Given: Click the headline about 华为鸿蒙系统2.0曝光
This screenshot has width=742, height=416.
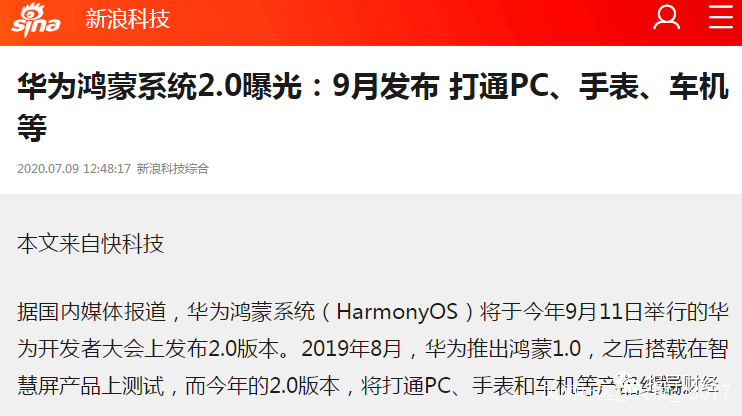Looking at the screenshot, I should pos(372,107).
